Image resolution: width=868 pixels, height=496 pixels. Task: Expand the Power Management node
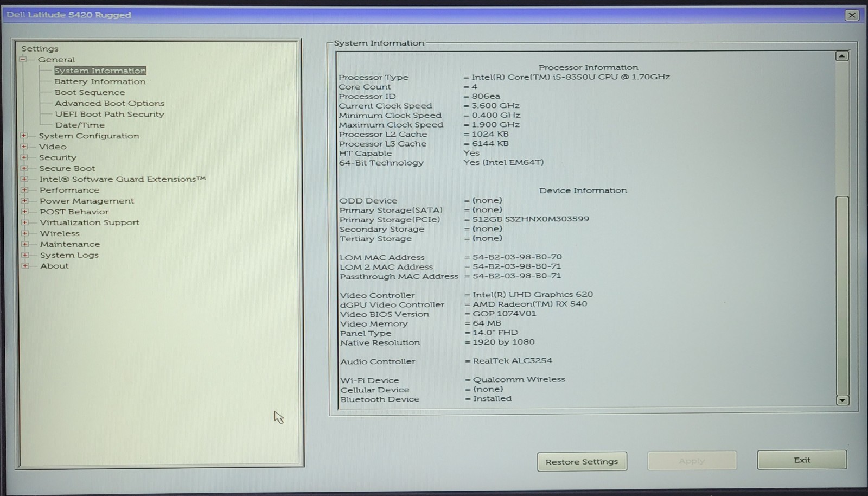coord(24,201)
